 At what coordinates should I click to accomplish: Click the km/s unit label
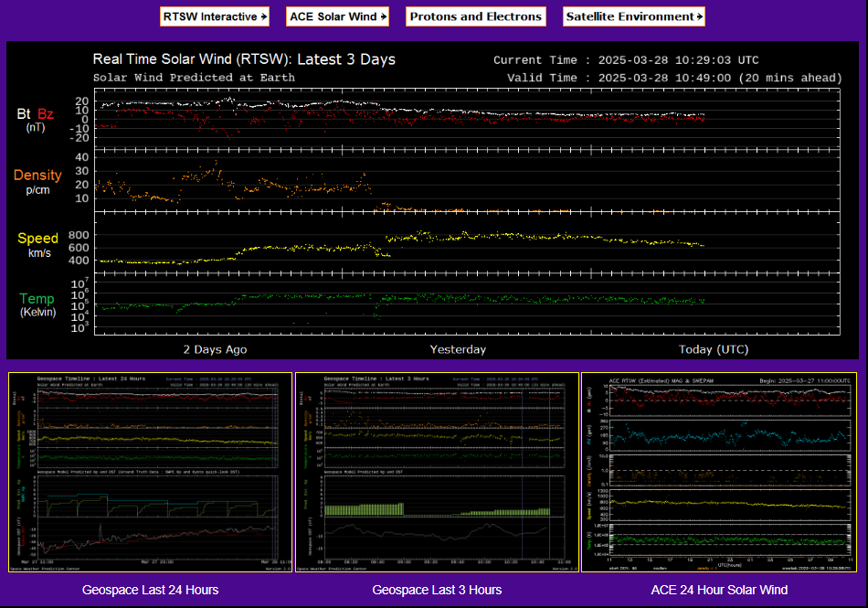(x=39, y=253)
